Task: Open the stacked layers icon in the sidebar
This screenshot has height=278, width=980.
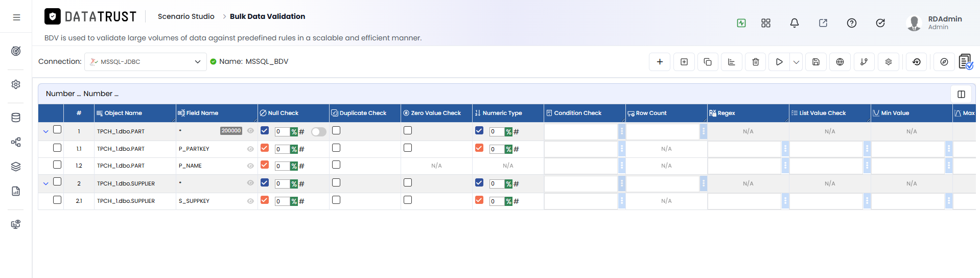Action: 16,167
